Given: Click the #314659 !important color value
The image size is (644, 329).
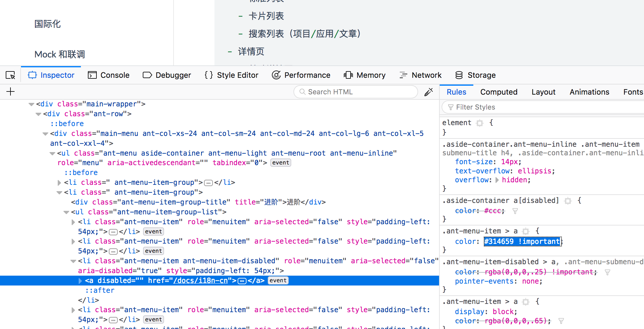Looking at the screenshot, I should pos(522,242).
